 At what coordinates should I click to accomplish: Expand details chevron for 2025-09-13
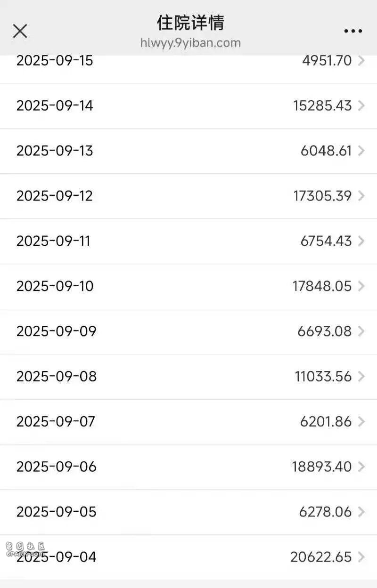click(361, 151)
